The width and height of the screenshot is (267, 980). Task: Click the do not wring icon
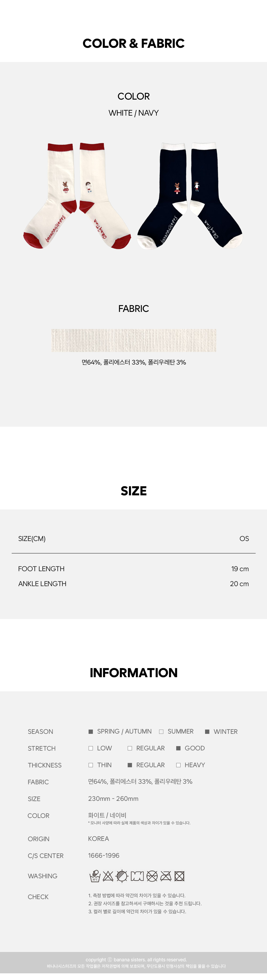(x=137, y=876)
